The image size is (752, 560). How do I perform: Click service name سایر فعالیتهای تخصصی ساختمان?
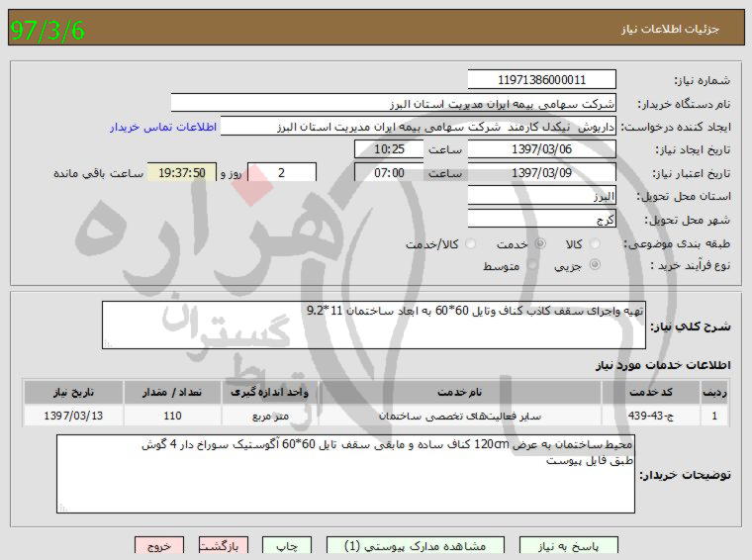[459, 416]
